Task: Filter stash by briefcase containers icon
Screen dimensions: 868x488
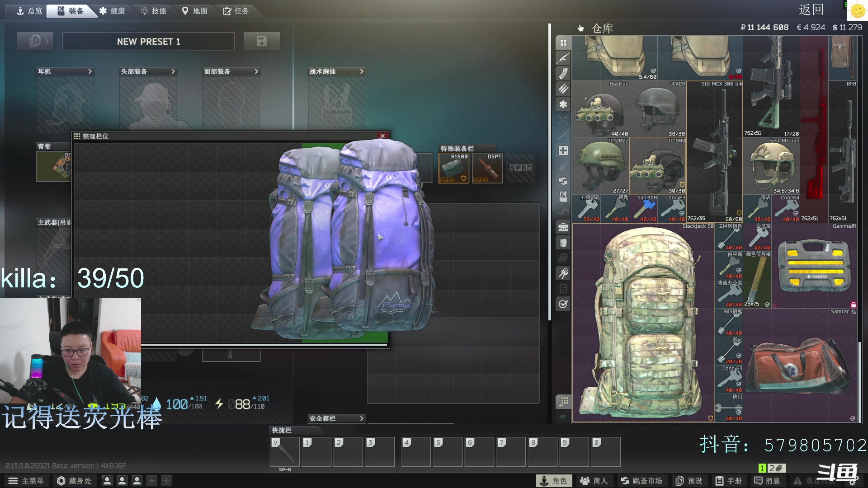Action: click(x=563, y=227)
